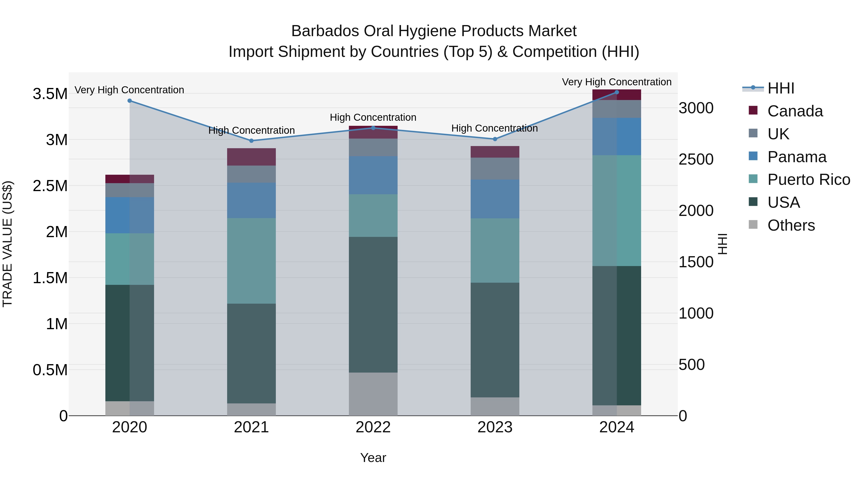The width and height of the screenshot is (868, 488).
Task: Click the 3000 HHI axis tick label
Action: click(696, 108)
